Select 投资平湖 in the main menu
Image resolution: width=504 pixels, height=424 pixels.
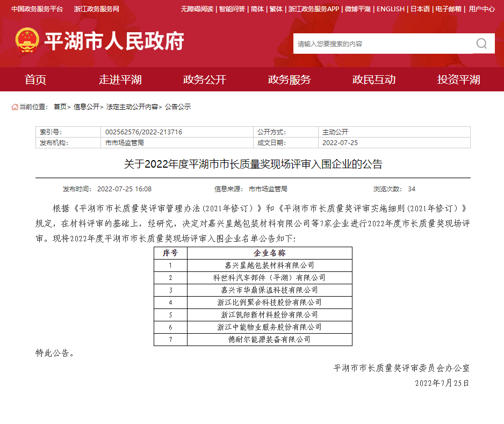coord(458,80)
